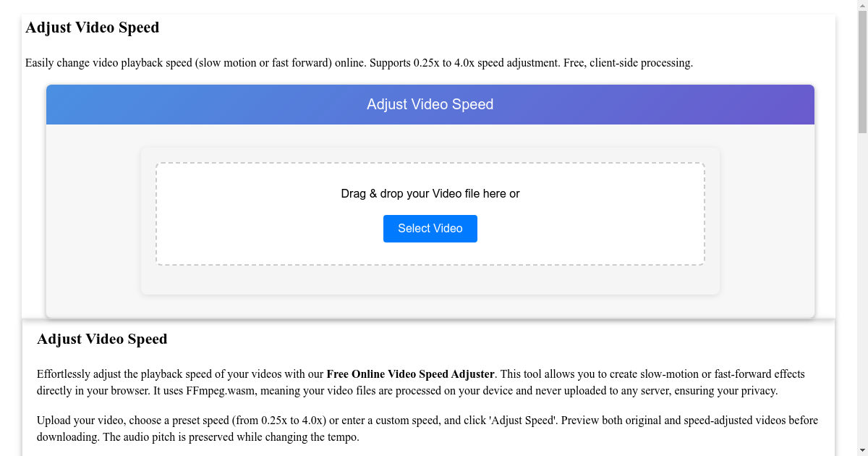Click the scrollbar down arrow

[x=862, y=450]
